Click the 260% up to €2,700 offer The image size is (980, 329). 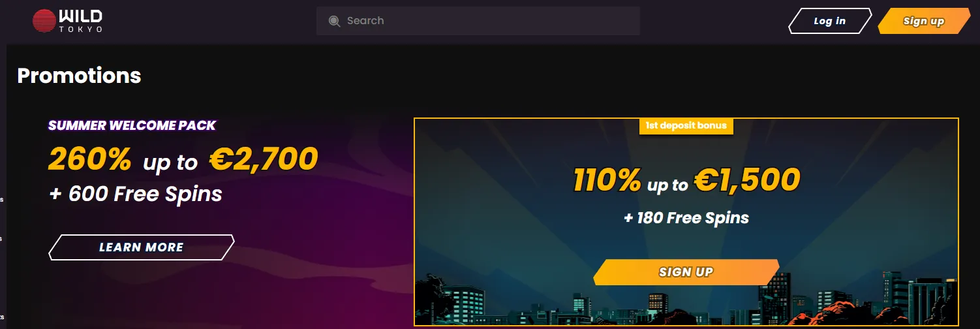183,159
